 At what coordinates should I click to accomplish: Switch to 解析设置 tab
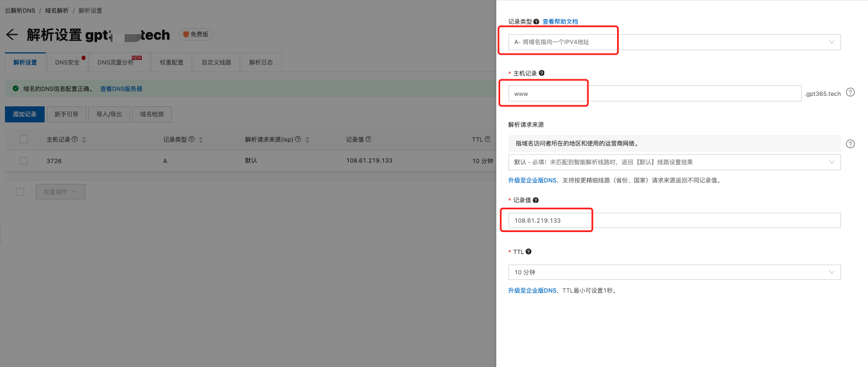[x=25, y=62]
